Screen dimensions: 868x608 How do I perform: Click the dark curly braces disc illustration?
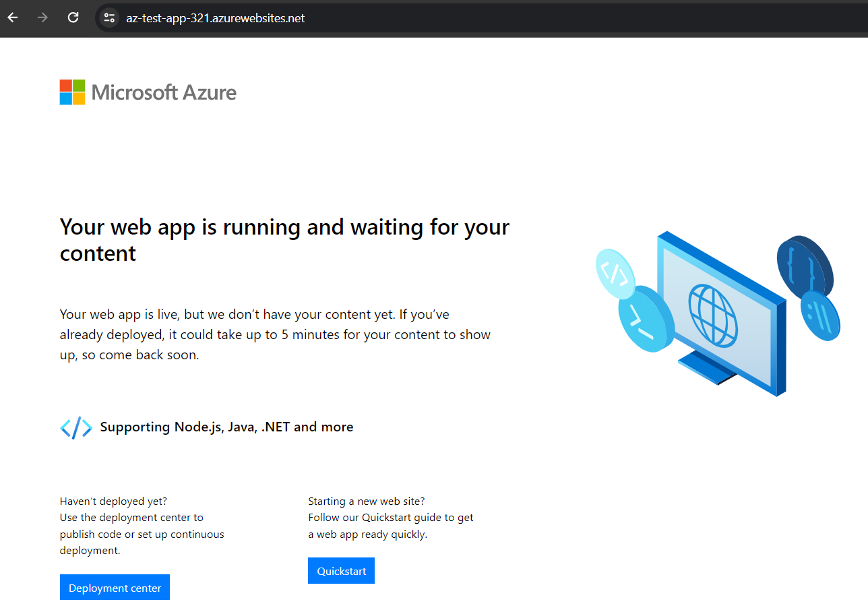(805, 267)
